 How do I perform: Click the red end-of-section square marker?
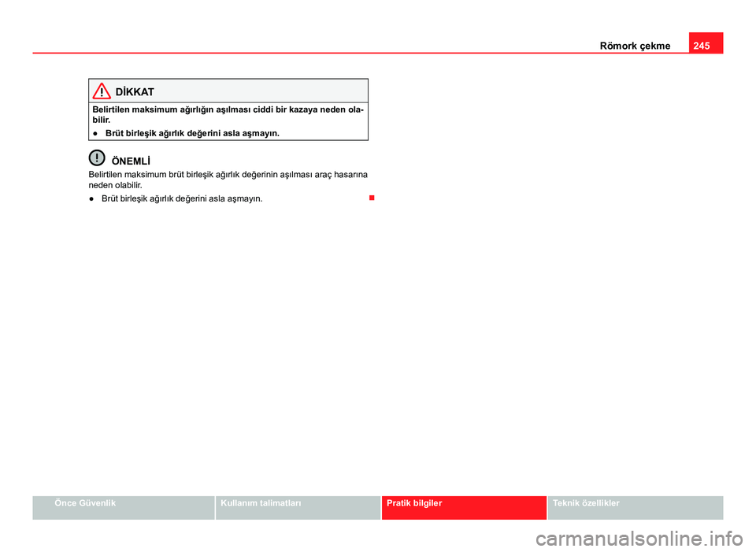[x=372, y=198]
